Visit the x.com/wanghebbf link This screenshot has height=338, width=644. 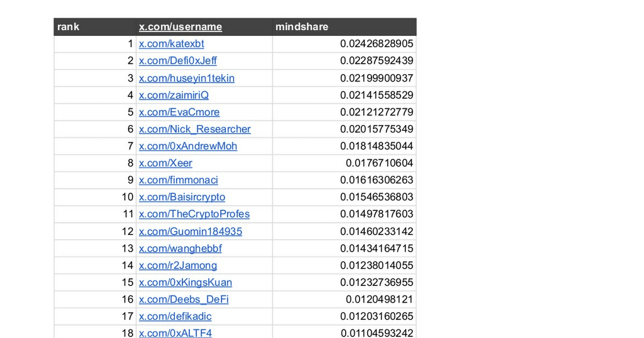click(180, 248)
